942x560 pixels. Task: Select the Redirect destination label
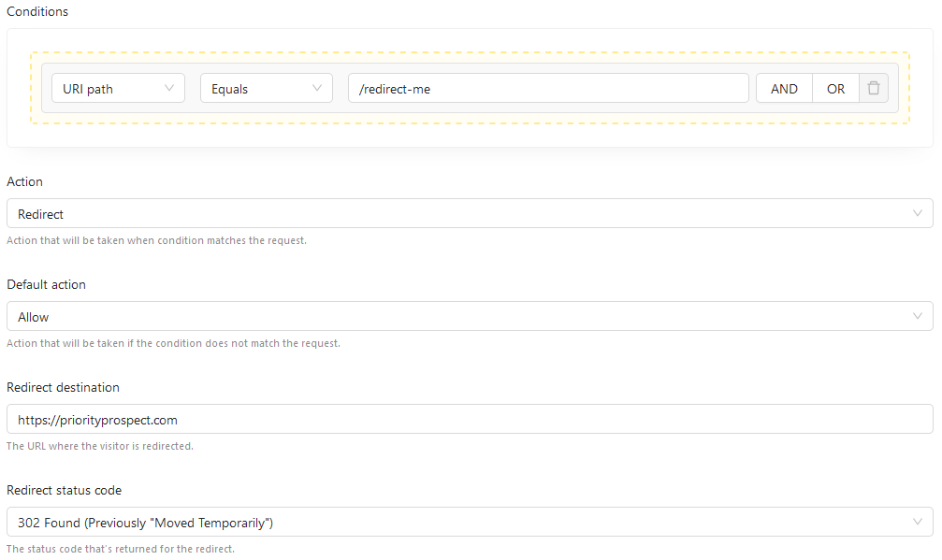coord(63,388)
